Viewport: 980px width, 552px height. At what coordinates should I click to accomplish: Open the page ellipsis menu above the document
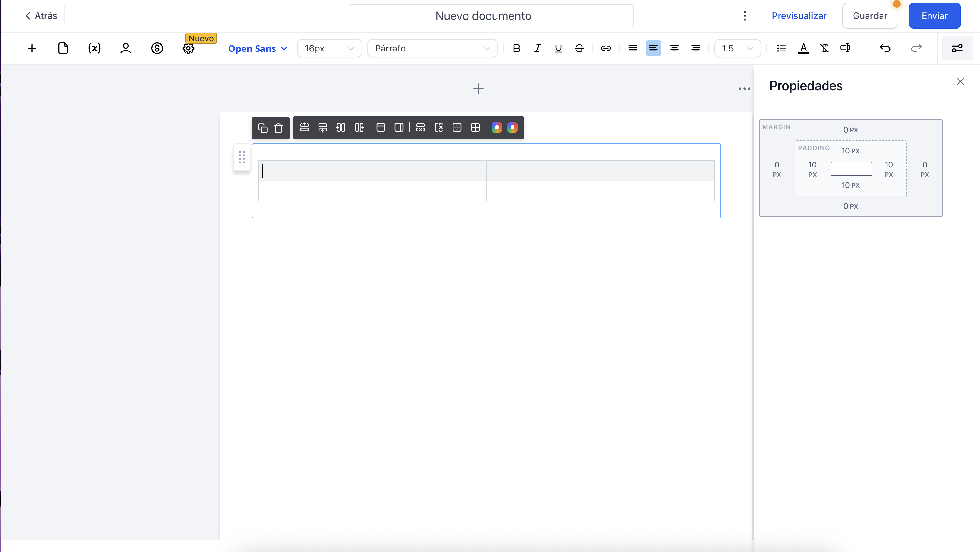(744, 89)
